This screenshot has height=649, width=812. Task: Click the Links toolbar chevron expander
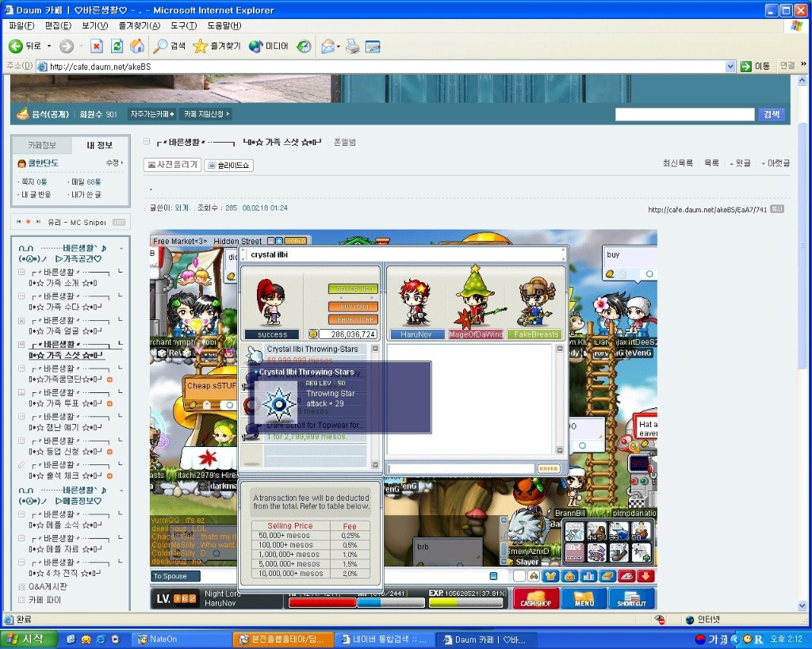tap(803, 64)
